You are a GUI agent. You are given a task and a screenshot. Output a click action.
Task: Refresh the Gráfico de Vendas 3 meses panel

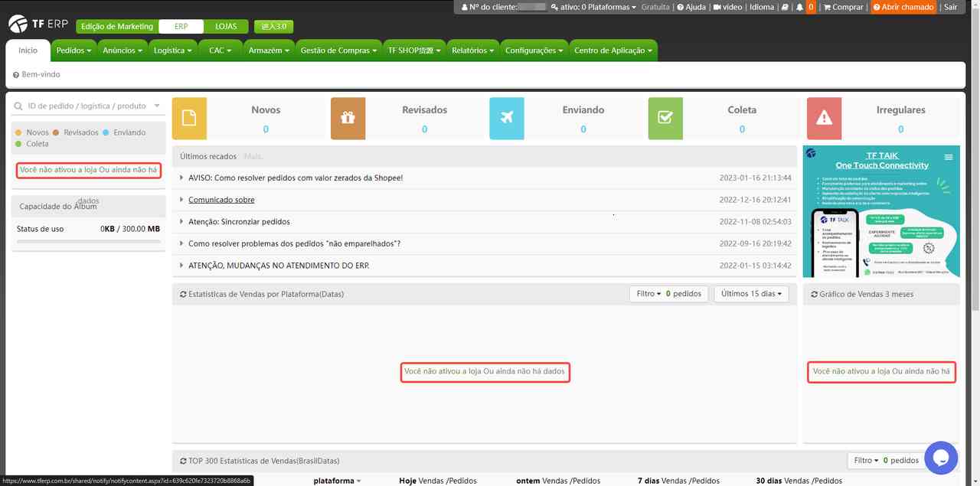click(x=814, y=294)
